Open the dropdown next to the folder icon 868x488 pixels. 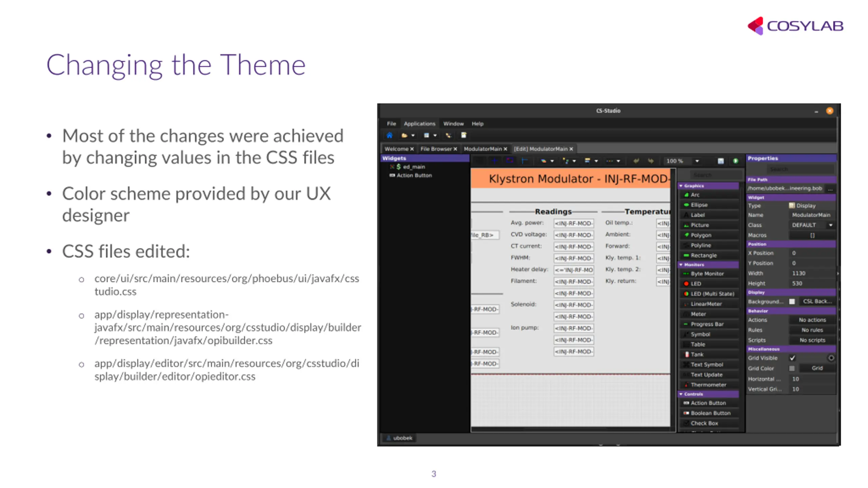[413, 136]
